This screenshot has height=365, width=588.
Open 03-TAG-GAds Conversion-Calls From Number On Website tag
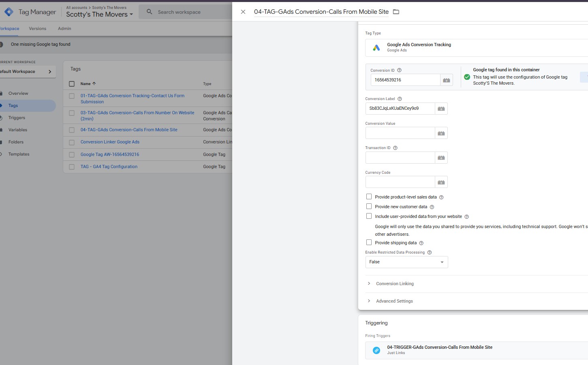coord(137,116)
